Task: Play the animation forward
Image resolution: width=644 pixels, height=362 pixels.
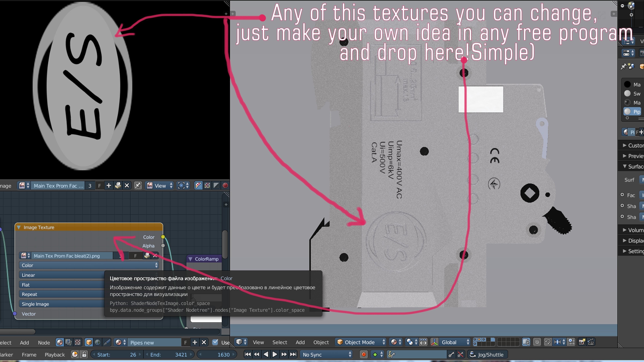Action: click(275, 354)
